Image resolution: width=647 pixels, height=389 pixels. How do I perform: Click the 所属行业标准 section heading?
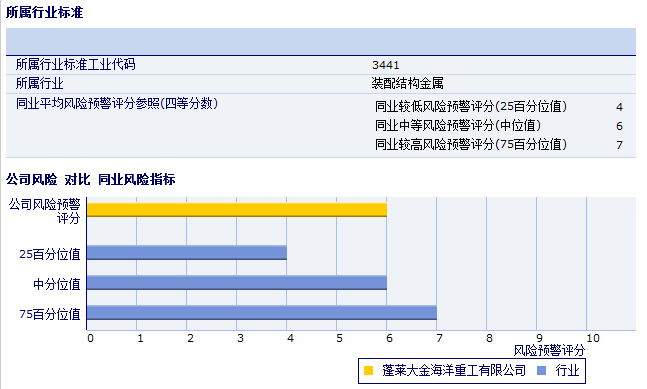click(x=45, y=12)
